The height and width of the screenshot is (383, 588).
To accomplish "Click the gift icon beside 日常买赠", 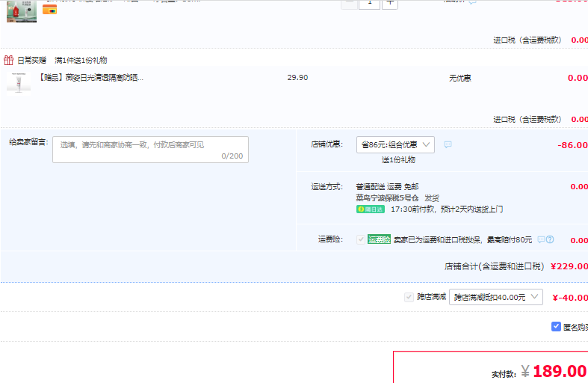I will 9,60.
